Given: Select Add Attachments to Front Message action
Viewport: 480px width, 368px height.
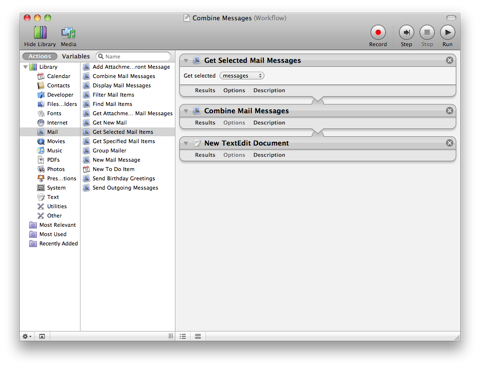Looking at the screenshot, I should pos(127,67).
